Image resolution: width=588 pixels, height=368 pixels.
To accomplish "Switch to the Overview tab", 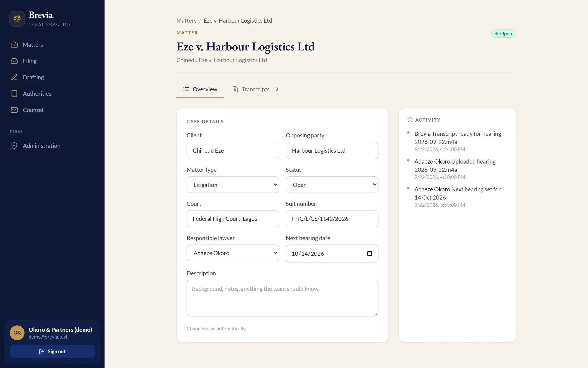I will tap(200, 89).
